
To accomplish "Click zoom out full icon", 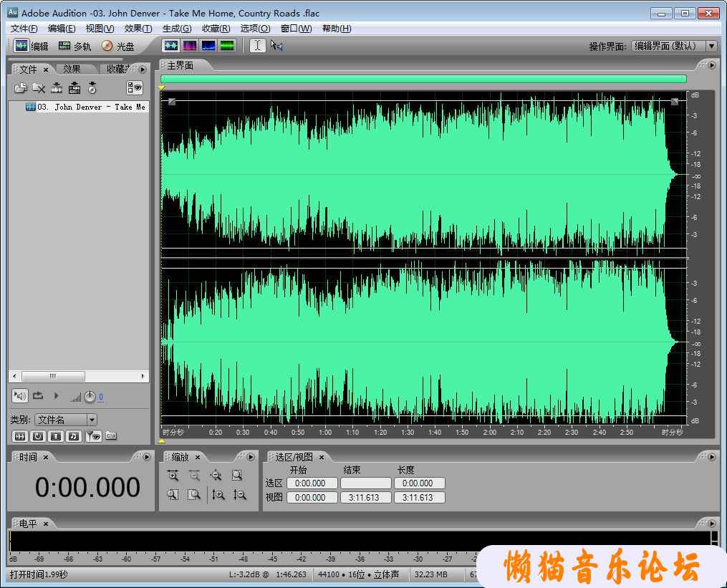I will pos(216,476).
